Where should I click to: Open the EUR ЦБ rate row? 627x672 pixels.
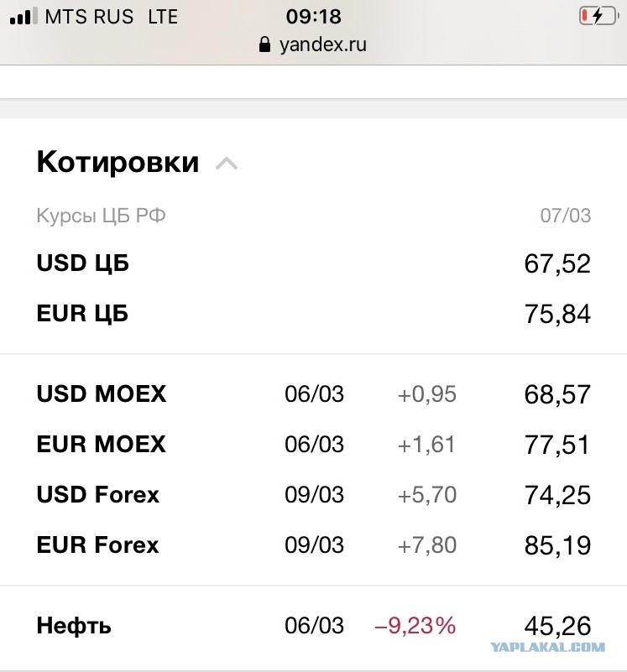click(x=314, y=313)
